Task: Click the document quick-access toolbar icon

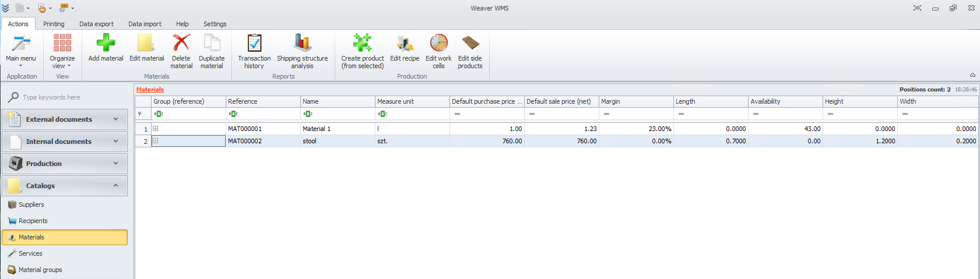Action: coord(20,8)
